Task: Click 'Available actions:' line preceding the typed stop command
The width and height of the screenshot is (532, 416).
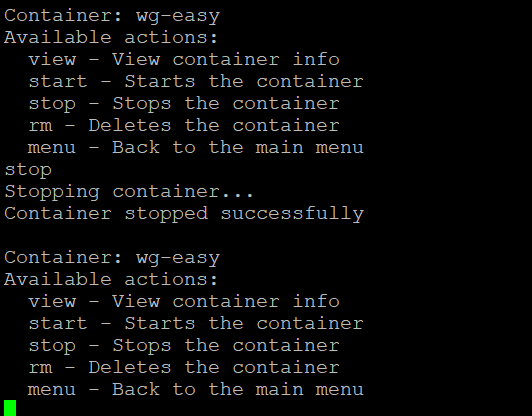Action: click(x=111, y=37)
